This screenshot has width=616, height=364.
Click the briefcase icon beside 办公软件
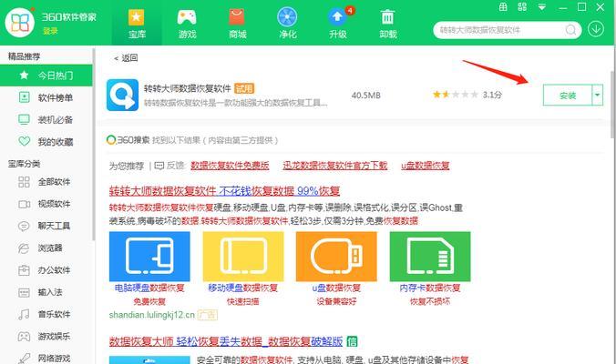[x=24, y=270]
